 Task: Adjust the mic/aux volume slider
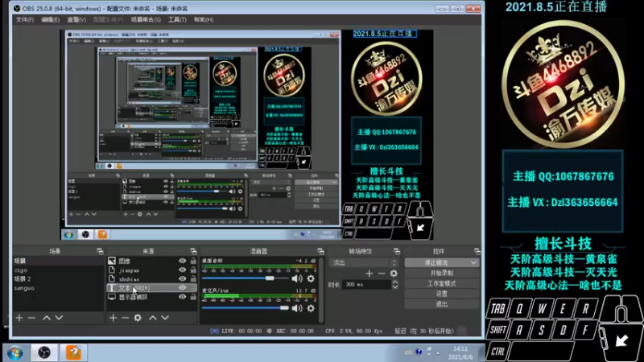(284, 308)
